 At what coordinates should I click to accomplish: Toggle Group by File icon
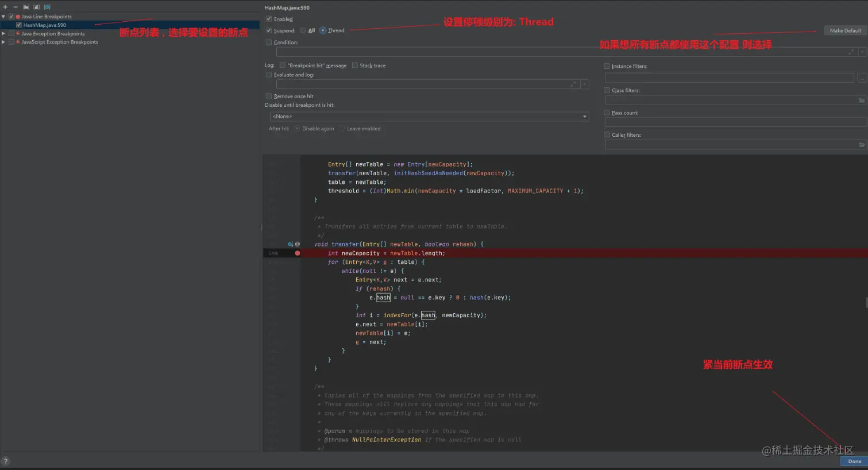(37, 7)
